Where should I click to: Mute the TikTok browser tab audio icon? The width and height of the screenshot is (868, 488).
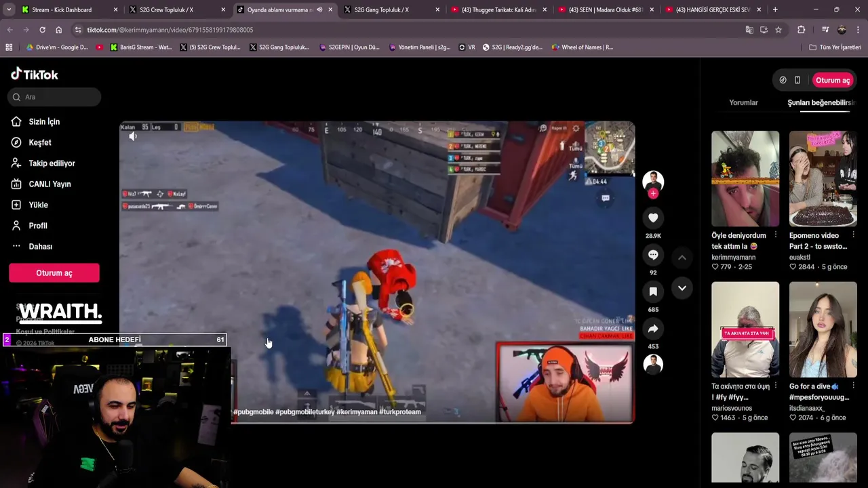319,9
